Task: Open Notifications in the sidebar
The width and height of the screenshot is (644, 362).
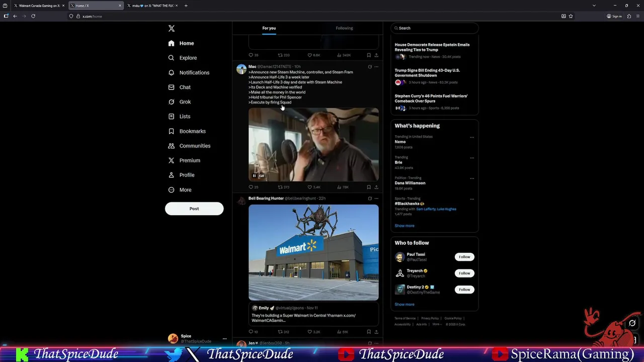Action: click(189, 72)
